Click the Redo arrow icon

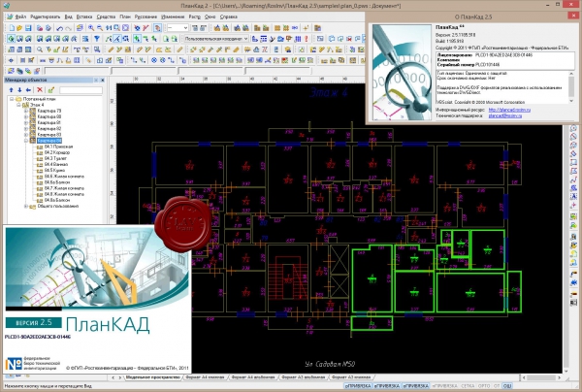68,28
